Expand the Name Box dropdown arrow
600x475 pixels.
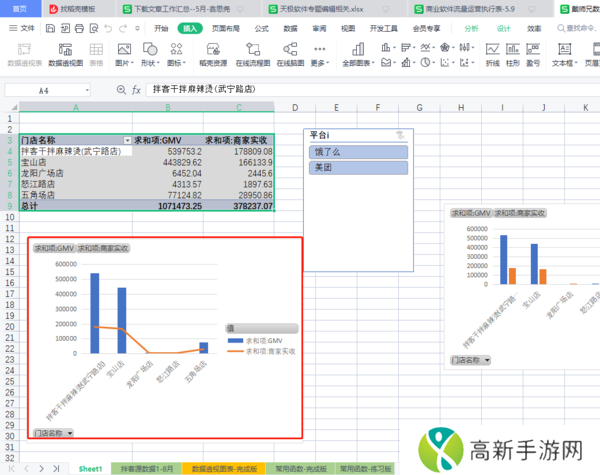[87, 91]
